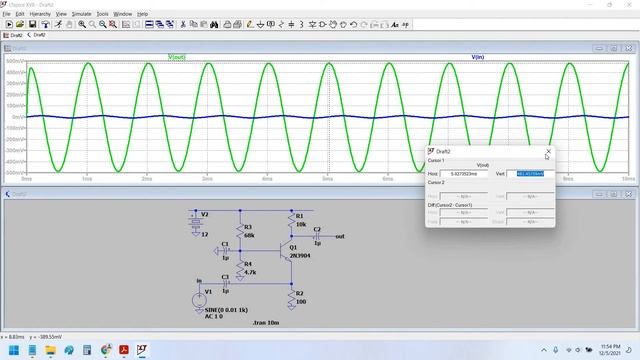Open the View menu
This screenshot has width=640, height=360.
pos(61,14)
